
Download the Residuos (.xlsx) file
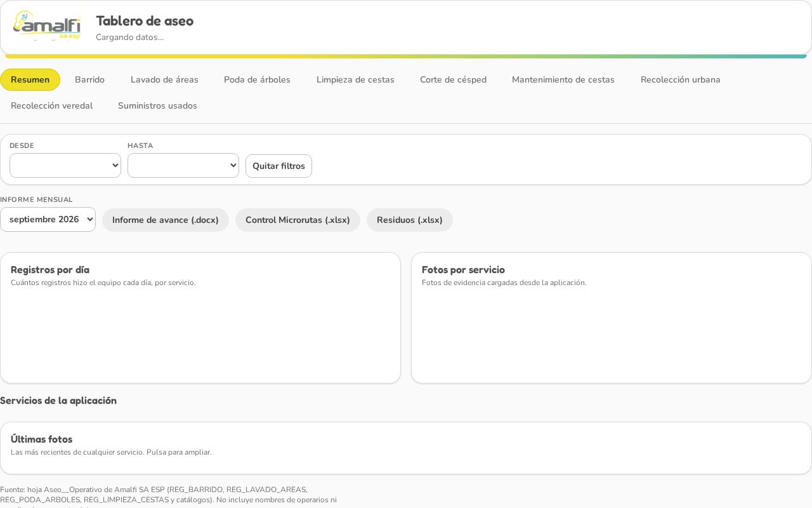pos(410,220)
